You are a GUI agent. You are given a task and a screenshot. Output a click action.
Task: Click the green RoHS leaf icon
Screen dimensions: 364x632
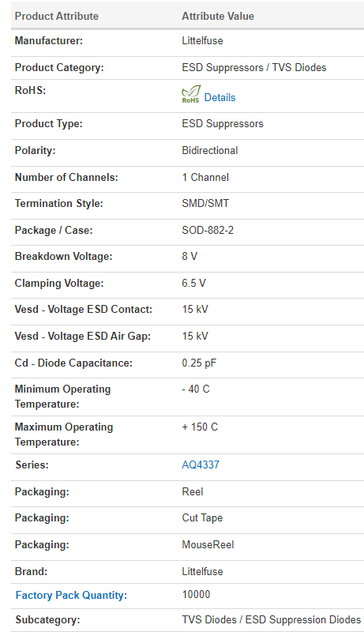(x=191, y=94)
